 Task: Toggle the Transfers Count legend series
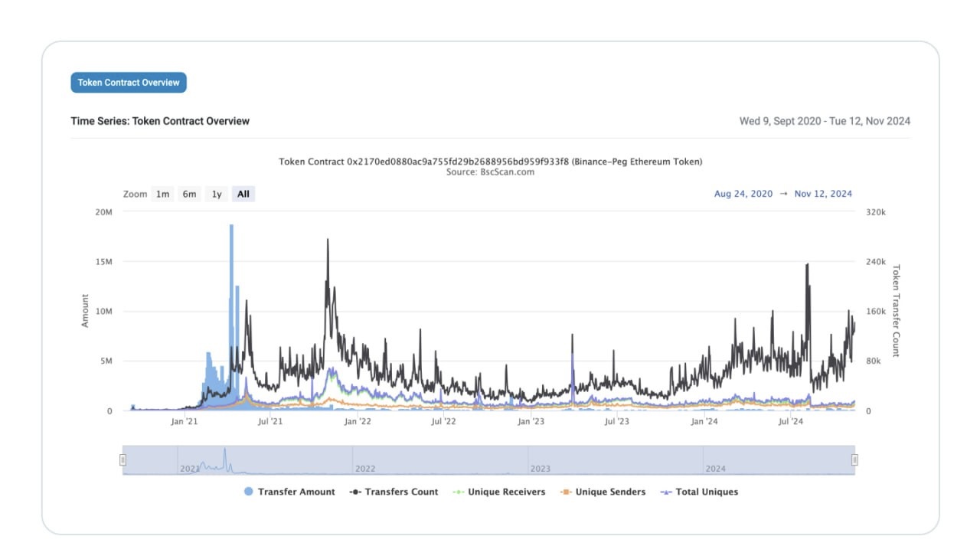[x=394, y=492]
